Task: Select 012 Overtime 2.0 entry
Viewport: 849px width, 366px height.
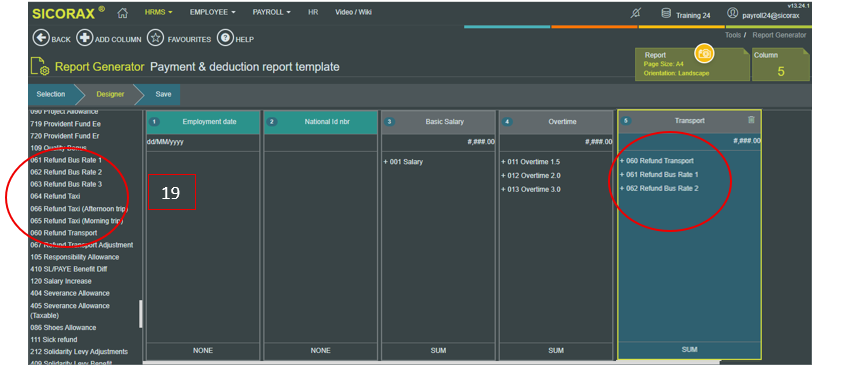Action: pos(530,175)
